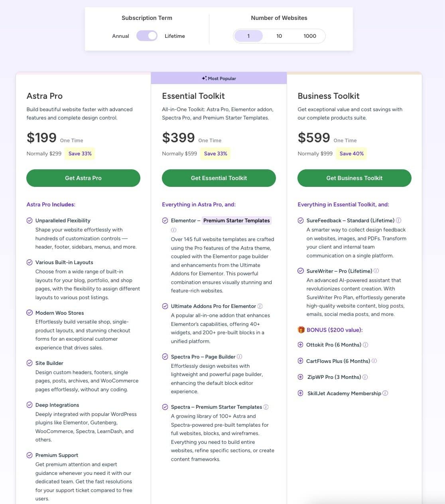Click Get Astra Pro button

83,178
